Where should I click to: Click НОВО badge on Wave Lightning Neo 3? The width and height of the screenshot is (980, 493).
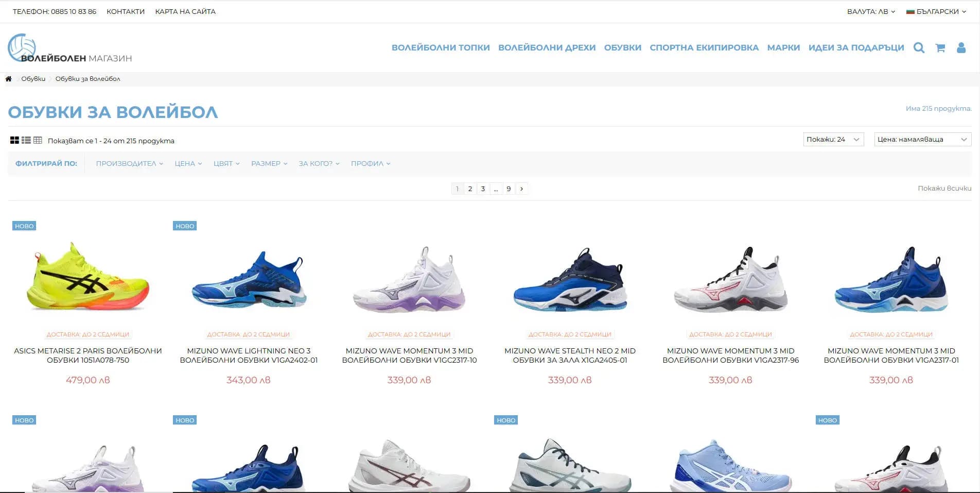click(x=185, y=226)
